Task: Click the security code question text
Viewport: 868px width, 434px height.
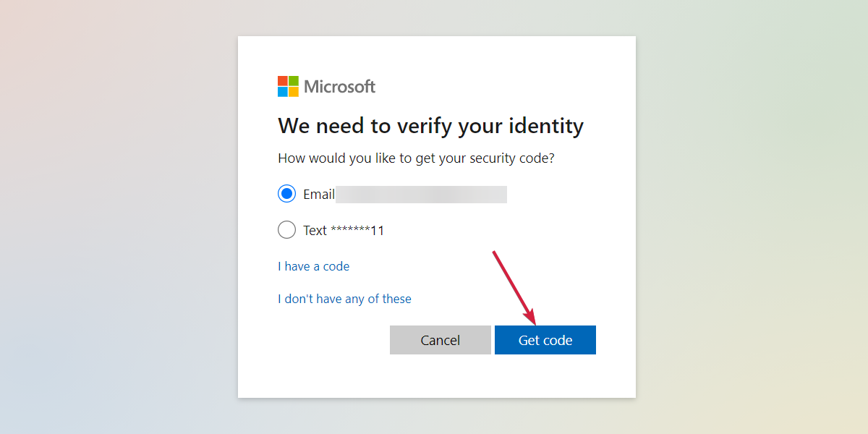Action: coord(416,158)
